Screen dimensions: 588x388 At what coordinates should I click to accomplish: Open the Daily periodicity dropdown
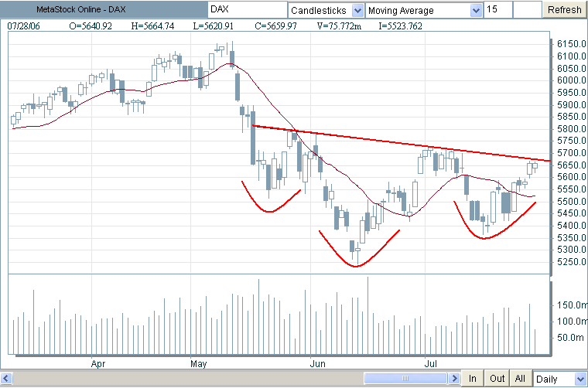(x=579, y=379)
